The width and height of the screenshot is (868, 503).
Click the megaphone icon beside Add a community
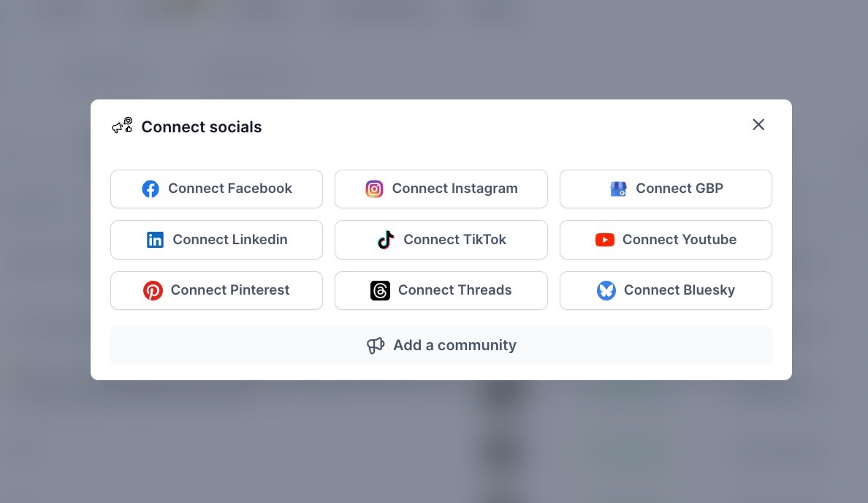tap(376, 346)
